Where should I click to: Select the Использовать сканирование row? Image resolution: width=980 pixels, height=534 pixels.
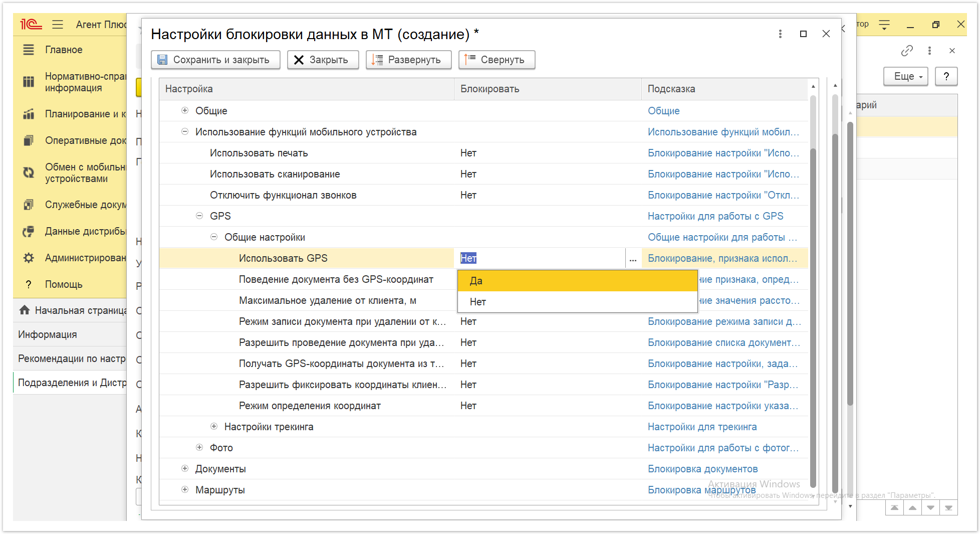(483, 174)
